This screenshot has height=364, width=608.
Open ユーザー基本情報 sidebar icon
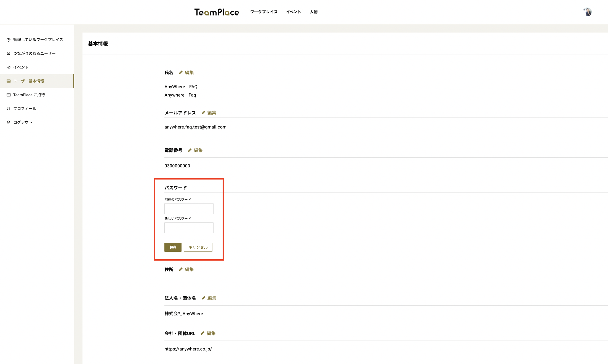[8, 81]
